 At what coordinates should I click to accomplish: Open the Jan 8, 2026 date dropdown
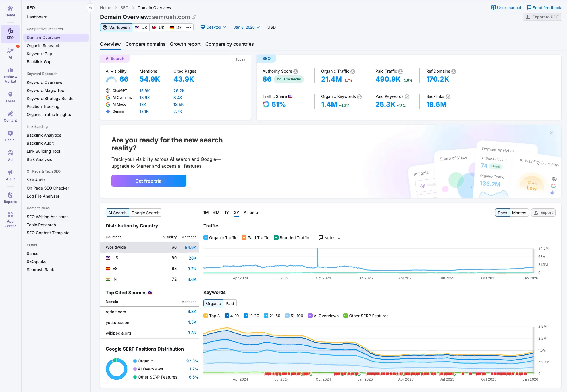pos(246,27)
